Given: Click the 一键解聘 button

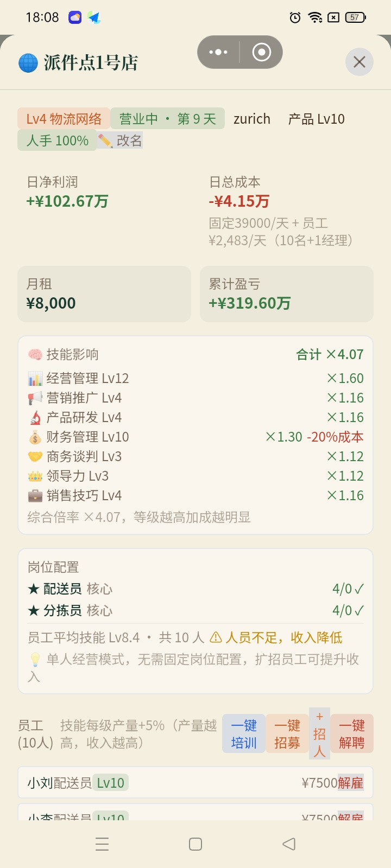Looking at the screenshot, I should pos(352,733).
